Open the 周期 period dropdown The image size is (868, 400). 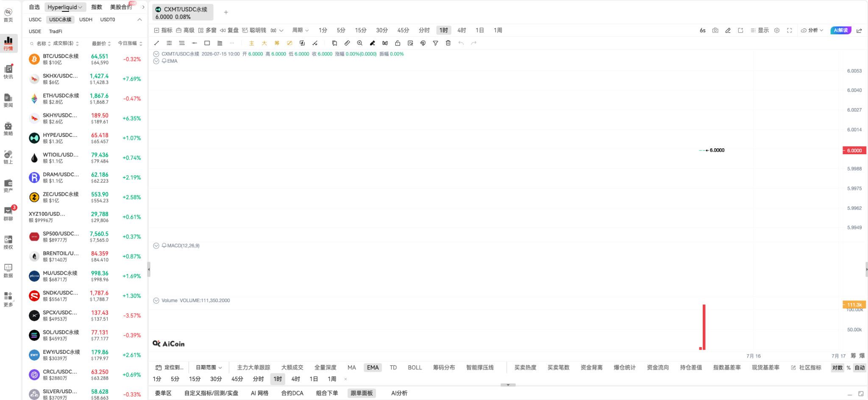[x=300, y=30]
